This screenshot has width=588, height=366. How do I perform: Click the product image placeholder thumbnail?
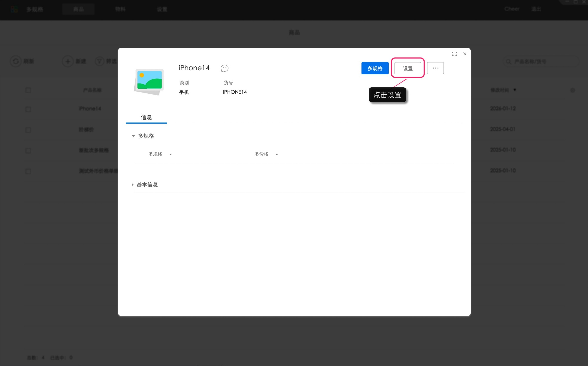pyautogui.click(x=149, y=82)
